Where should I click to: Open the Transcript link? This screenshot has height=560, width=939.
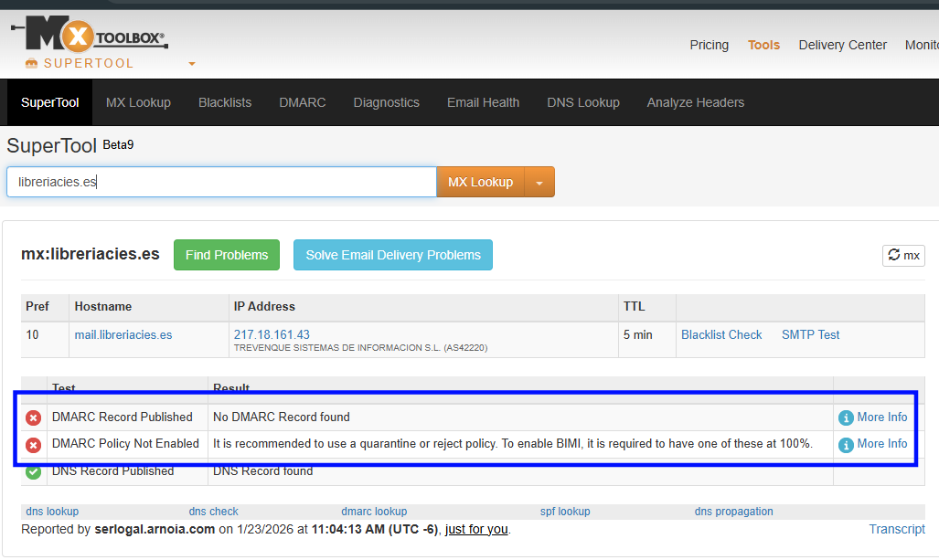tap(896, 530)
